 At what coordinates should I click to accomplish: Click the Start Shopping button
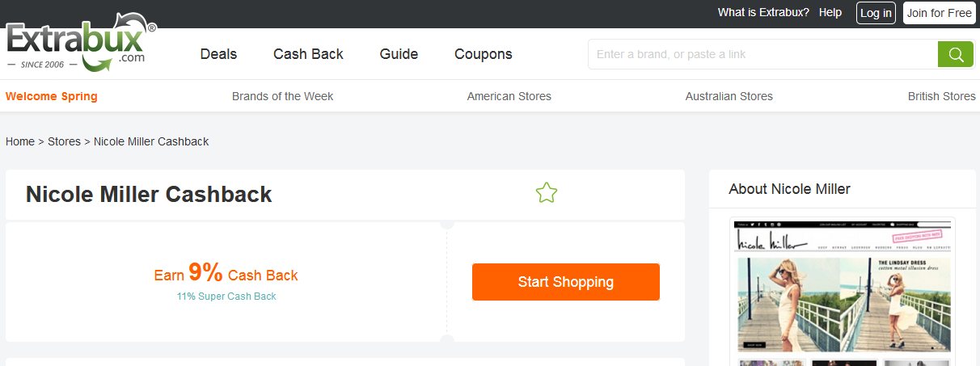[566, 282]
